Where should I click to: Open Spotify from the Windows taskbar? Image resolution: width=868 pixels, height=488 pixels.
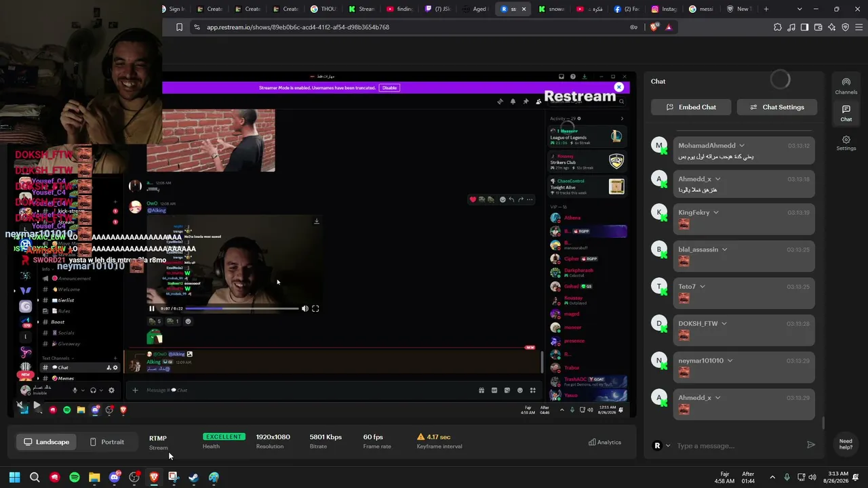pyautogui.click(x=75, y=477)
